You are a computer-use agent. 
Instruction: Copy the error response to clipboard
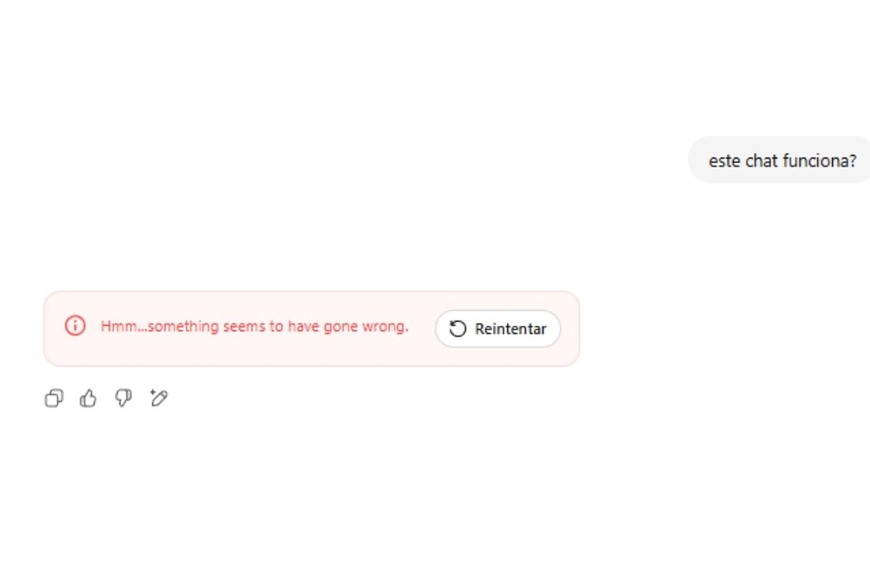[54, 399]
